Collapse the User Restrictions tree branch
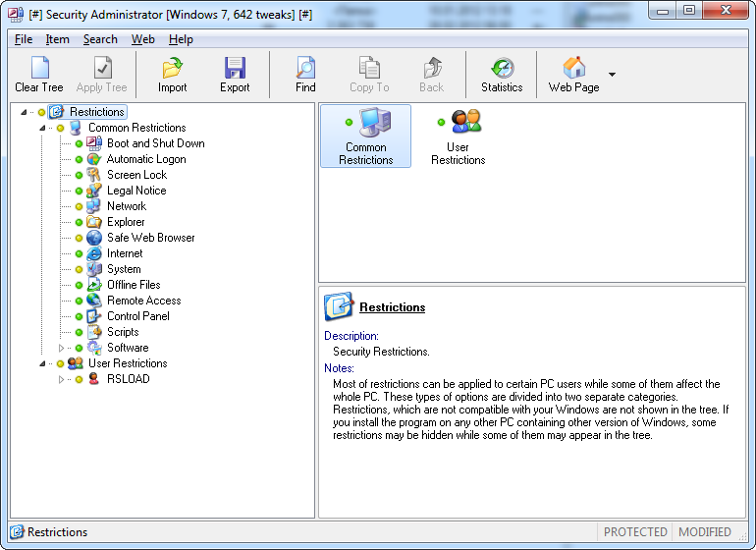The width and height of the screenshot is (756, 550). (42, 363)
